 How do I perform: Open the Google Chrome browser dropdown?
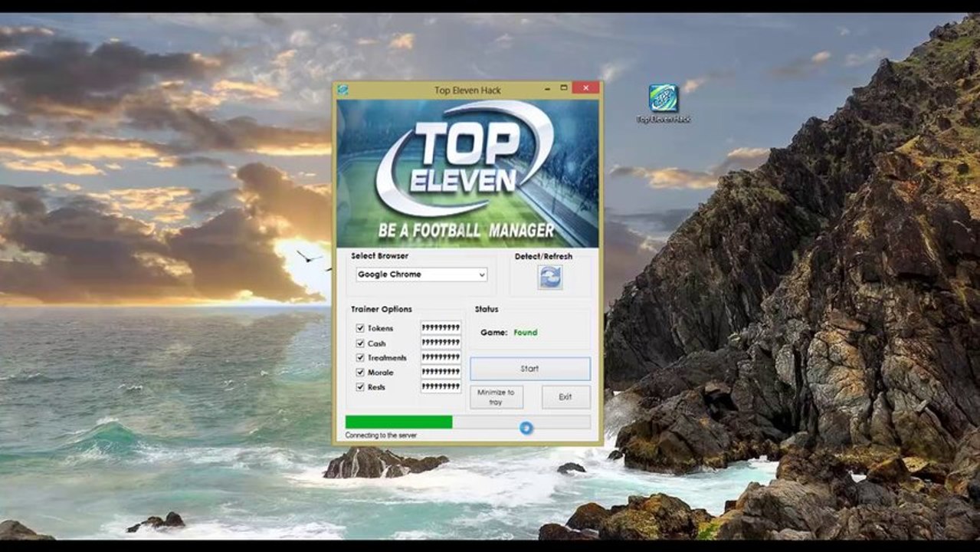(x=421, y=274)
